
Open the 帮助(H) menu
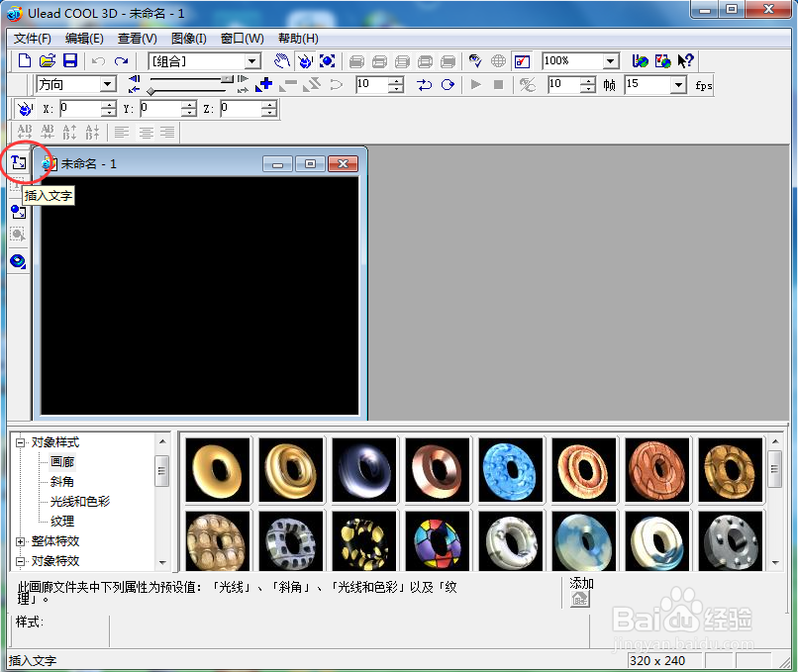[298, 39]
